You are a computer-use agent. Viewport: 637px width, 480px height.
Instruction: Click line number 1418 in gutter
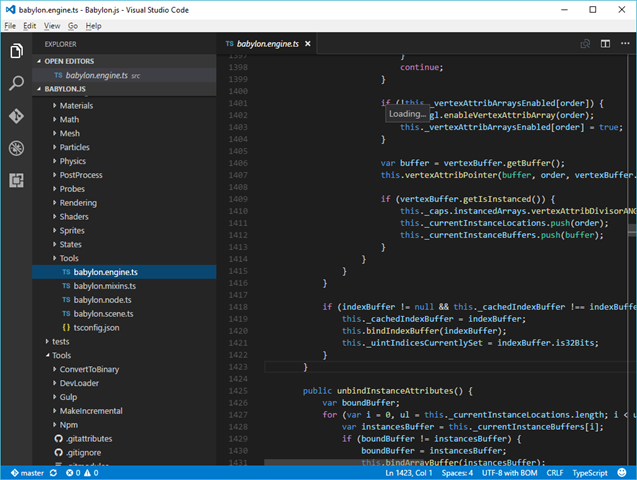(238, 307)
